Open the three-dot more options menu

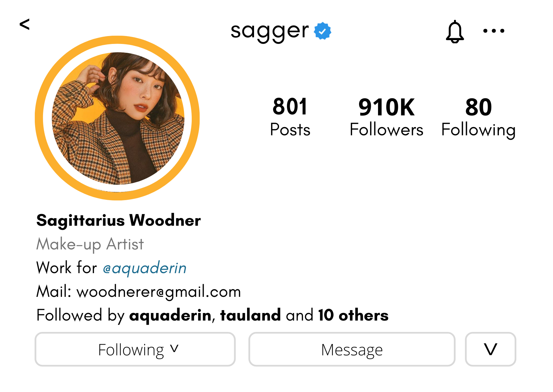[x=494, y=31]
